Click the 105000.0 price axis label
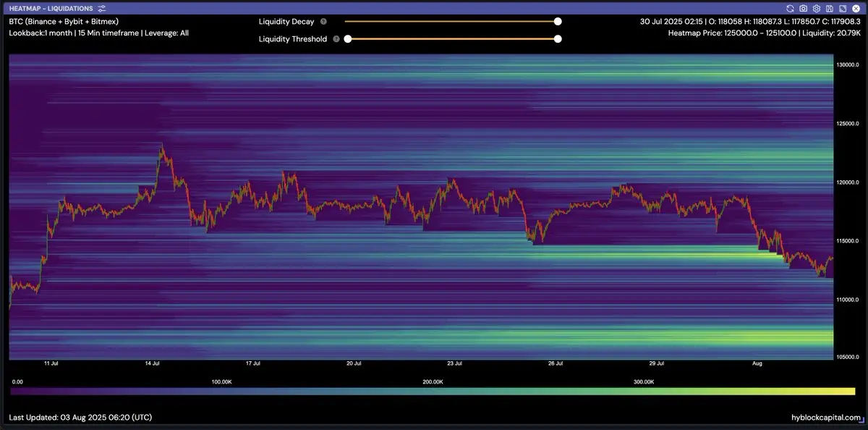 (848, 358)
